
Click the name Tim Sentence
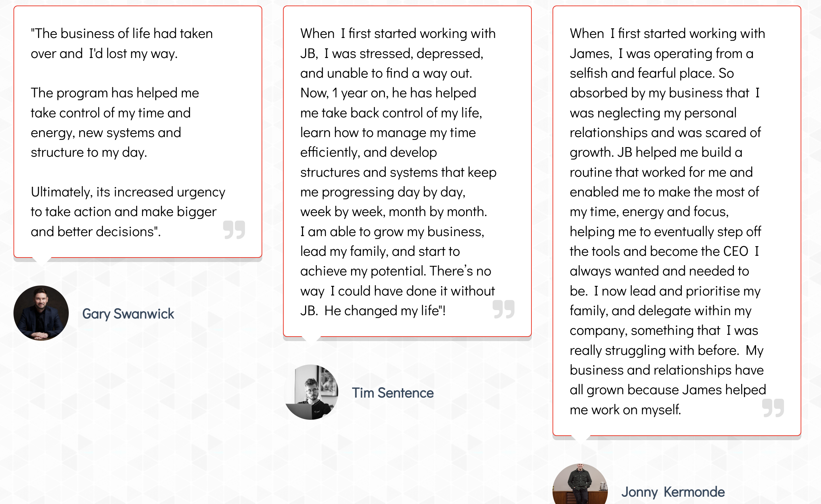393,393
